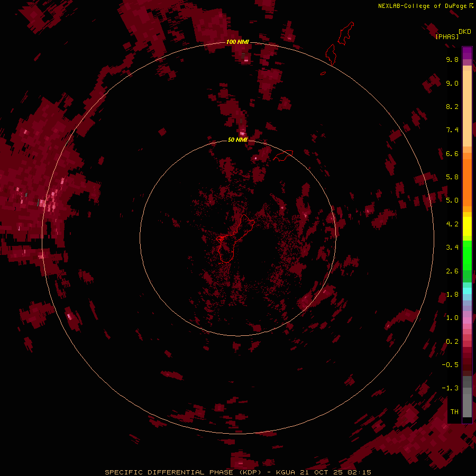Click the 5.0 legend value
Viewport: 476px width, 476px height.
(x=452, y=200)
